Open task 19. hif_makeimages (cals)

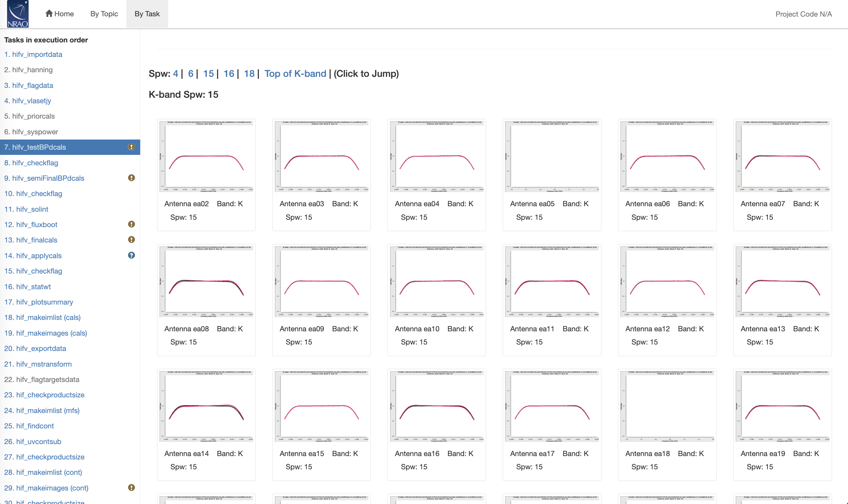46,333
